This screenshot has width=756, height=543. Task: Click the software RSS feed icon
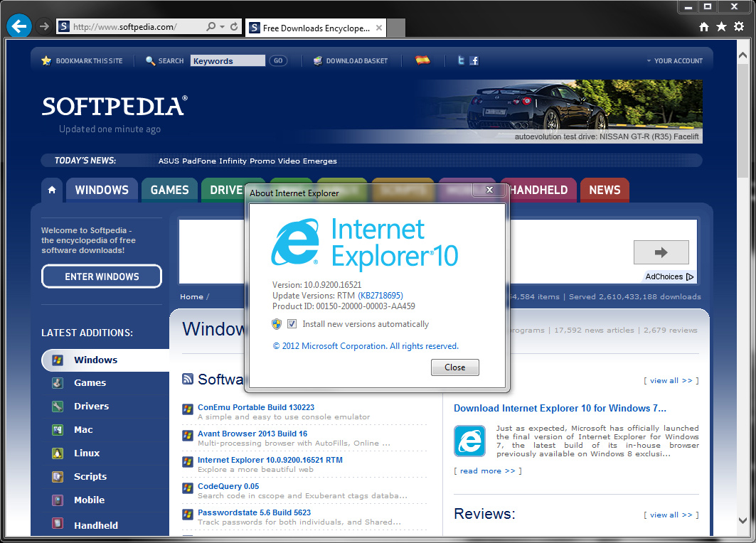[x=188, y=379]
